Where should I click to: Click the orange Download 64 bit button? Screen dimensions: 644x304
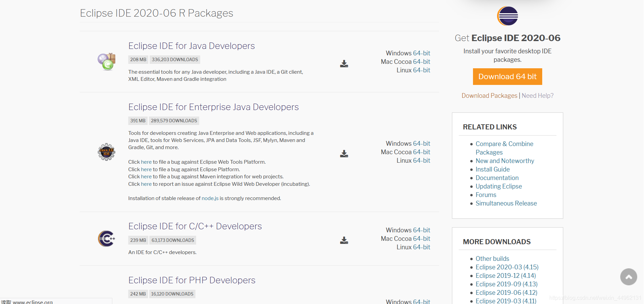pyautogui.click(x=508, y=77)
